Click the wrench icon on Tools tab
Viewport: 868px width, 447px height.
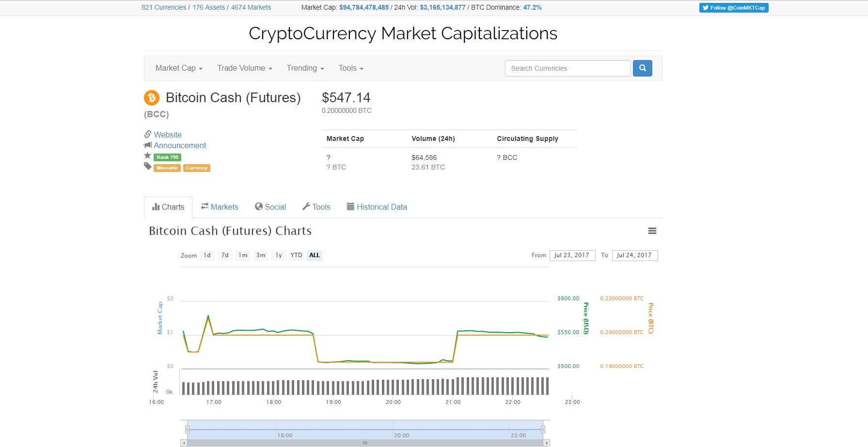click(306, 206)
